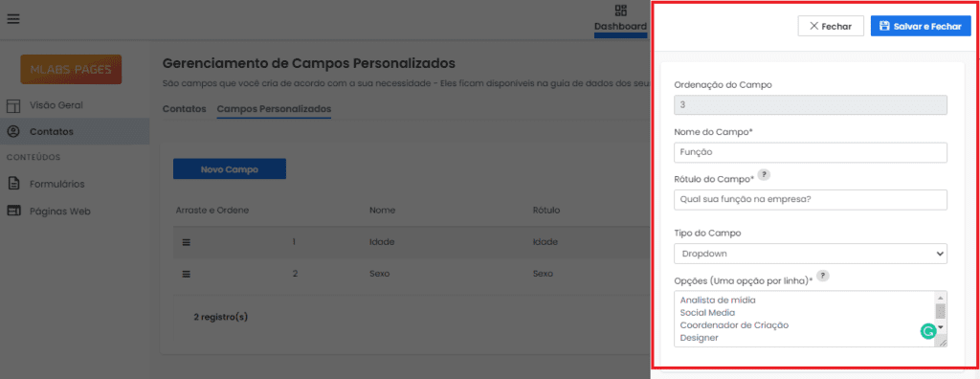Screen dimensions: 980x379
Task: Open Formulários in the sidebar
Action: coord(56,184)
